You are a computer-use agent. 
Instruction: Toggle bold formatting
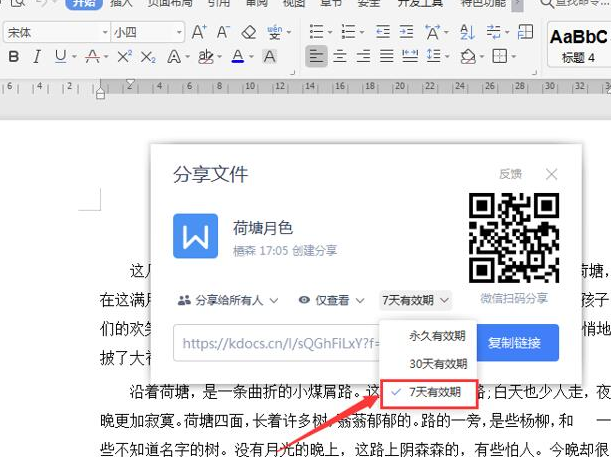[14, 57]
